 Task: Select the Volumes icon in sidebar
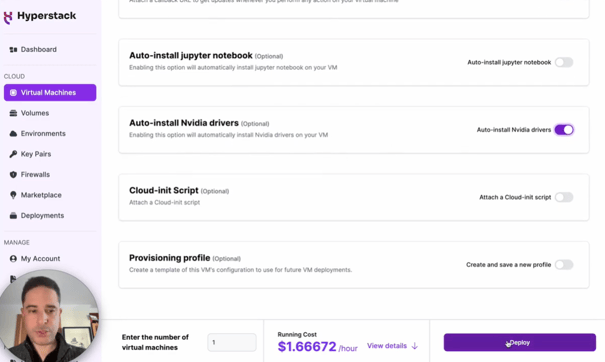(x=14, y=113)
